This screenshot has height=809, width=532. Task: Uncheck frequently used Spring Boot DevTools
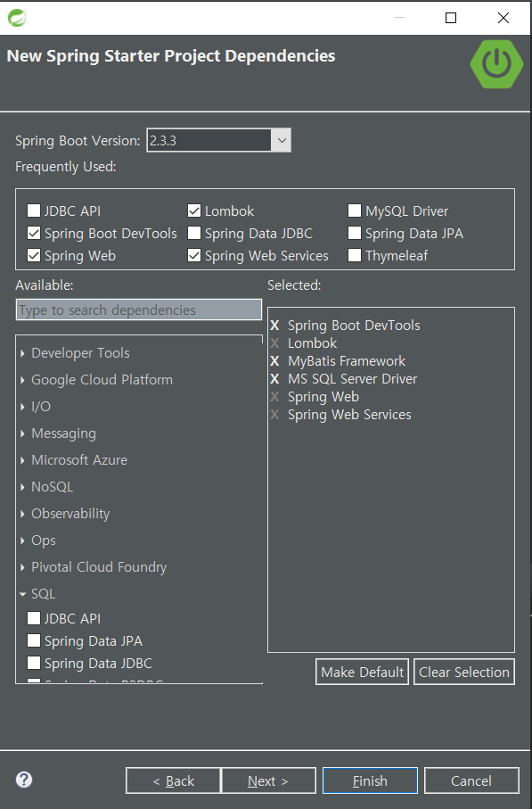[34, 233]
